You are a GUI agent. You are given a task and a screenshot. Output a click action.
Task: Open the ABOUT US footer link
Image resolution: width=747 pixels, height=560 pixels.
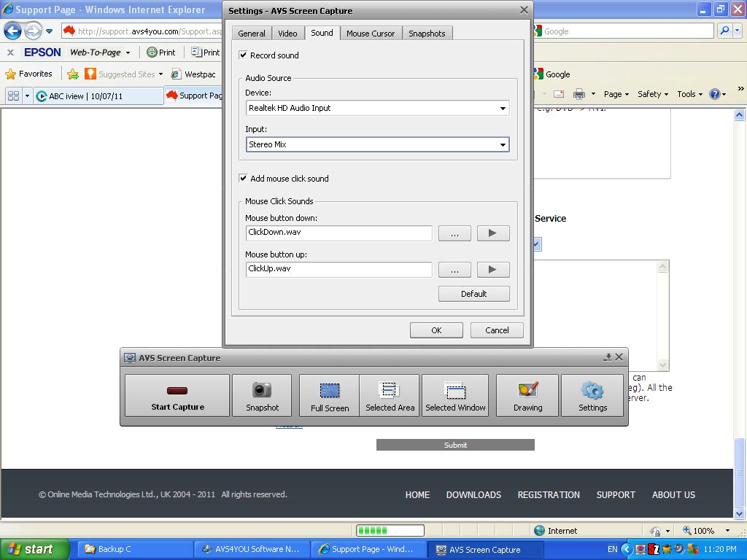[x=673, y=495]
